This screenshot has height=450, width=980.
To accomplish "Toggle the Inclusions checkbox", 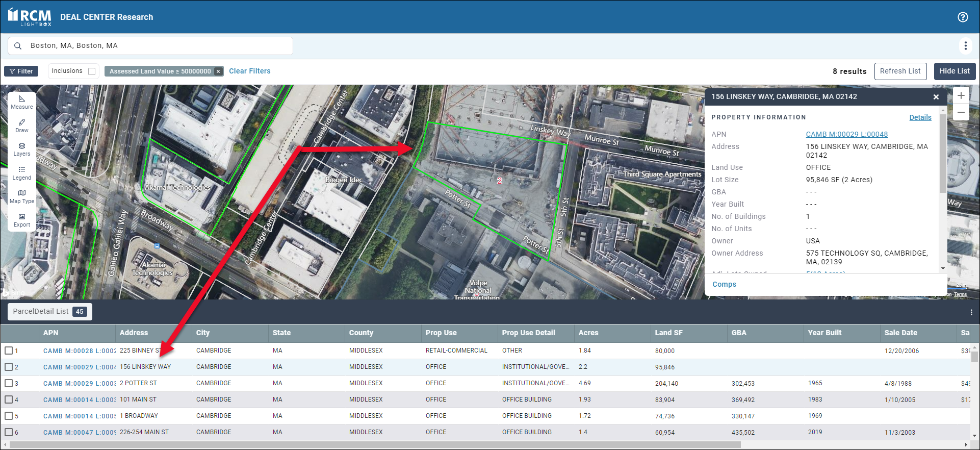I will (x=92, y=71).
